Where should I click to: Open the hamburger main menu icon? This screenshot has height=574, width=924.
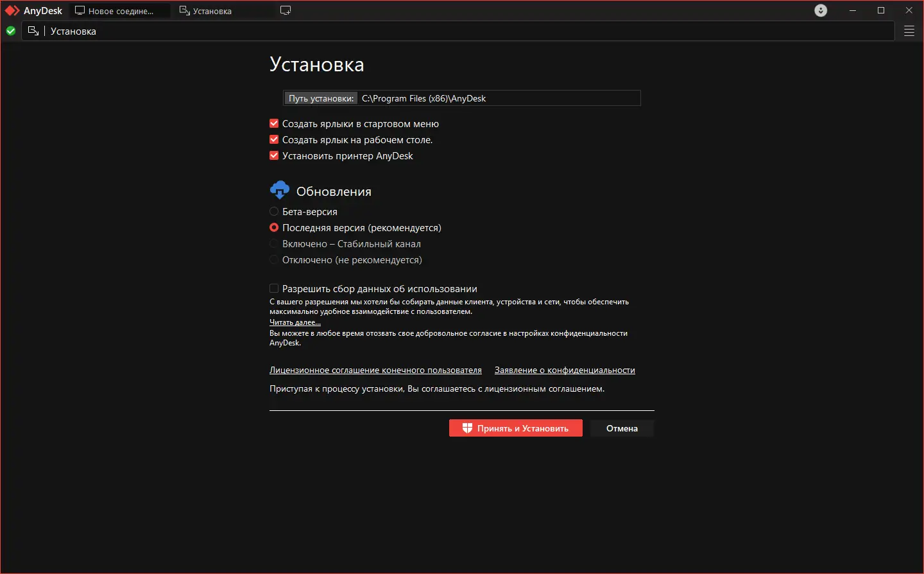click(x=909, y=31)
